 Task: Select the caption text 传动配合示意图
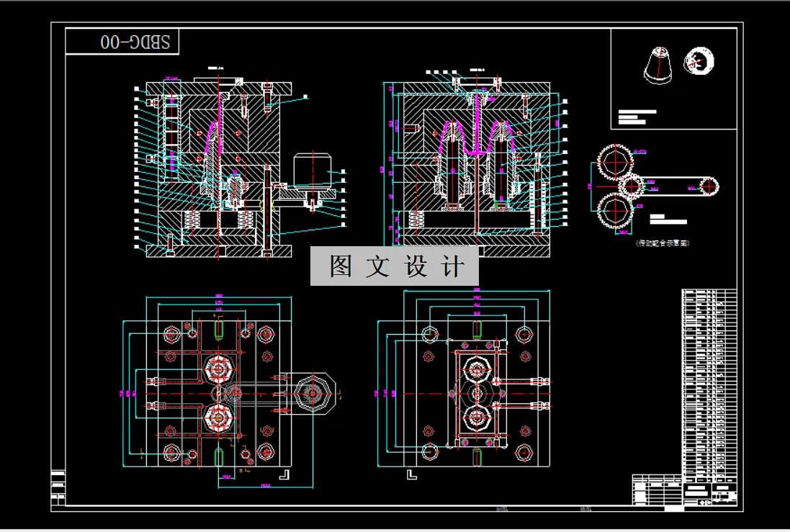pyautogui.click(x=663, y=243)
